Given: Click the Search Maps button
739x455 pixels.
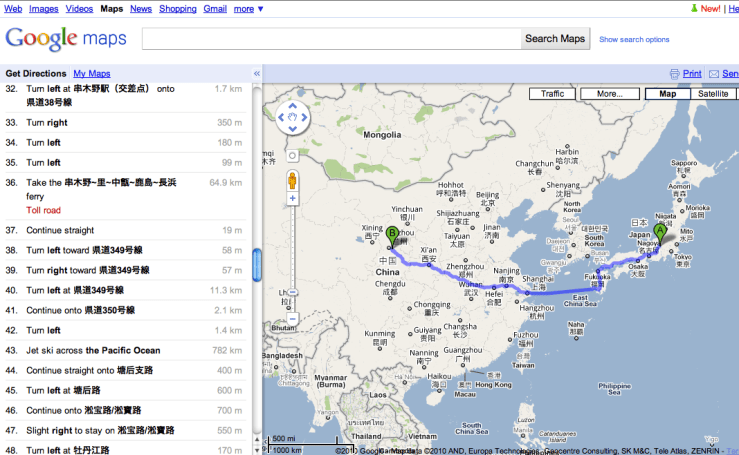Looking at the screenshot, I should coord(555,39).
